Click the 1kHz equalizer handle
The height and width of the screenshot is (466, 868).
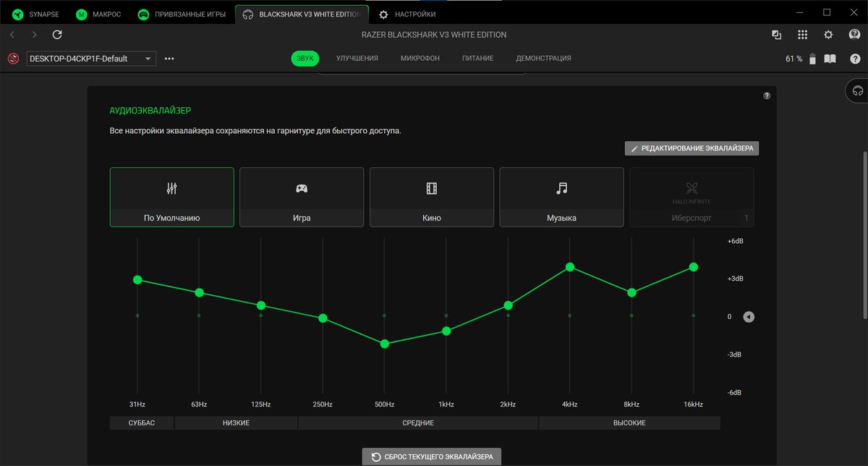pyautogui.click(x=446, y=331)
